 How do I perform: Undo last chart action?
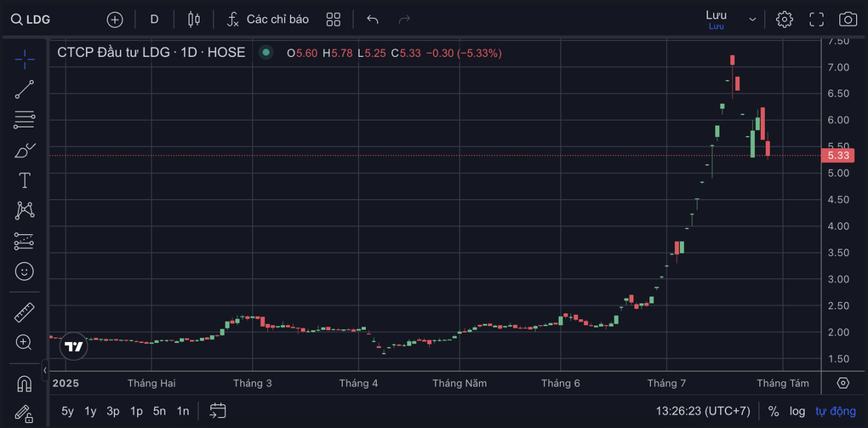pos(373,20)
